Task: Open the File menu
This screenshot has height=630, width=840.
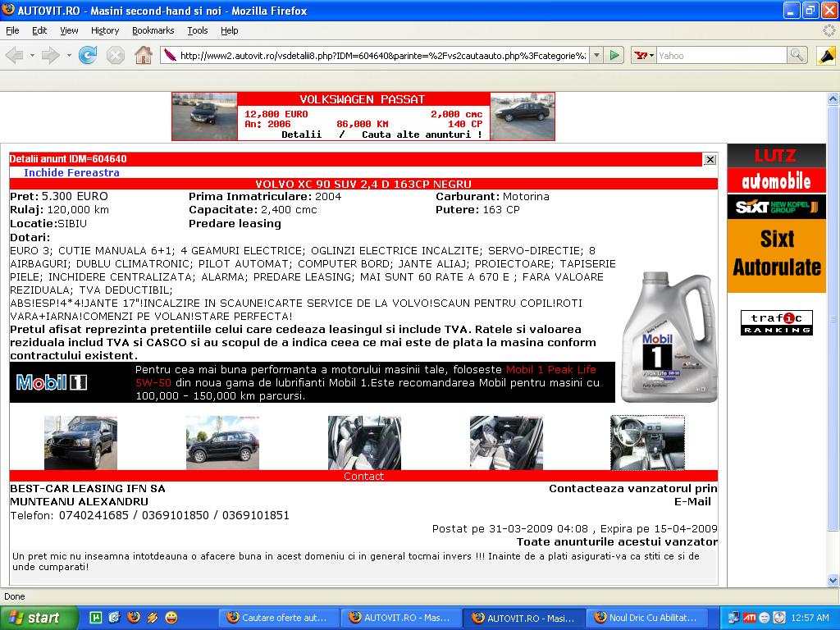Action: tap(12, 30)
